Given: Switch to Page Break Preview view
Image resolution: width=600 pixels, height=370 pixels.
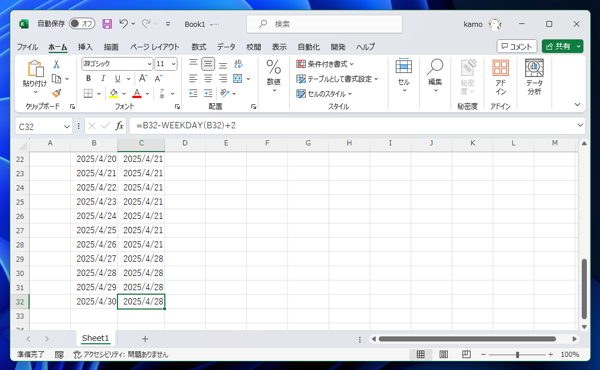Looking at the screenshot, I should (x=466, y=355).
